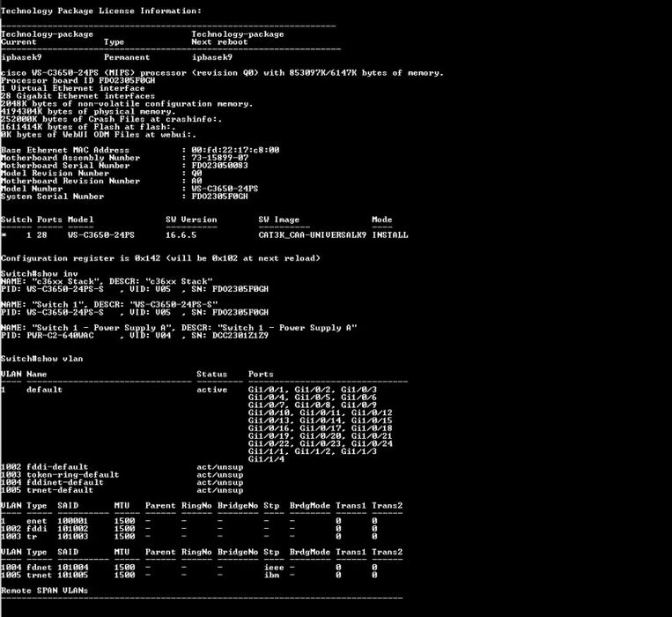The image size is (672, 617).
Task: Click 'ipbasek9' under the Current column
Action: tap(21, 57)
